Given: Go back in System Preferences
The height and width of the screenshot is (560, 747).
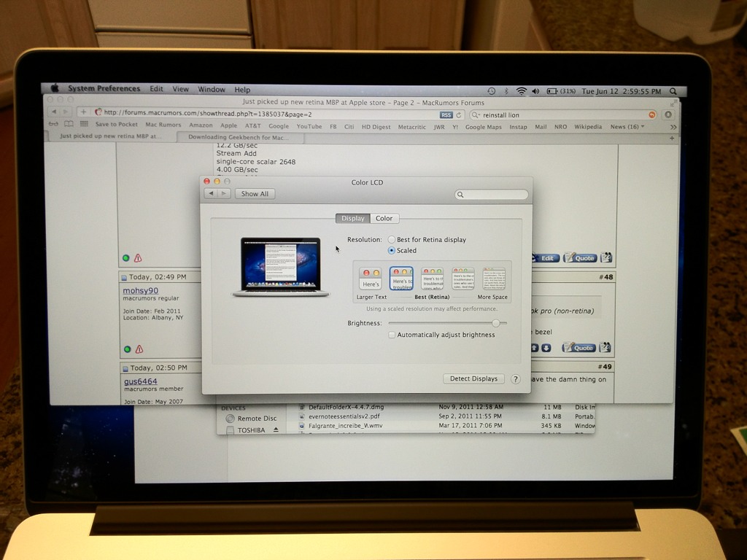Looking at the screenshot, I should (x=211, y=193).
